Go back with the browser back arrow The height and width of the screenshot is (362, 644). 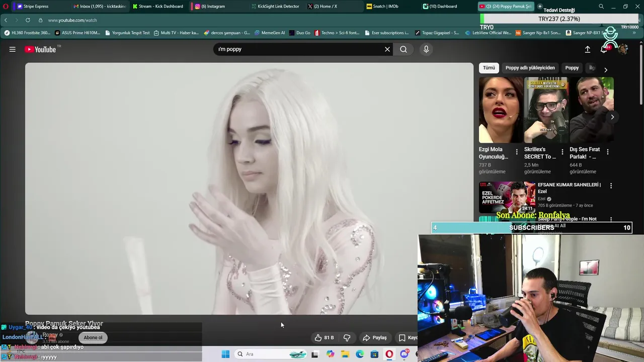pyautogui.click(x=6, y=20)
